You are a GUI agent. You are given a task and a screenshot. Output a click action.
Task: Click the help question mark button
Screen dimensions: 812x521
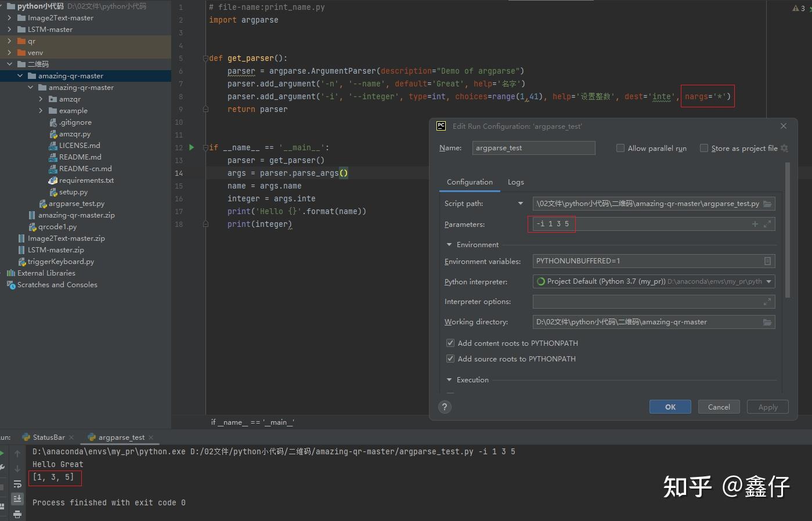coord(445,407)
